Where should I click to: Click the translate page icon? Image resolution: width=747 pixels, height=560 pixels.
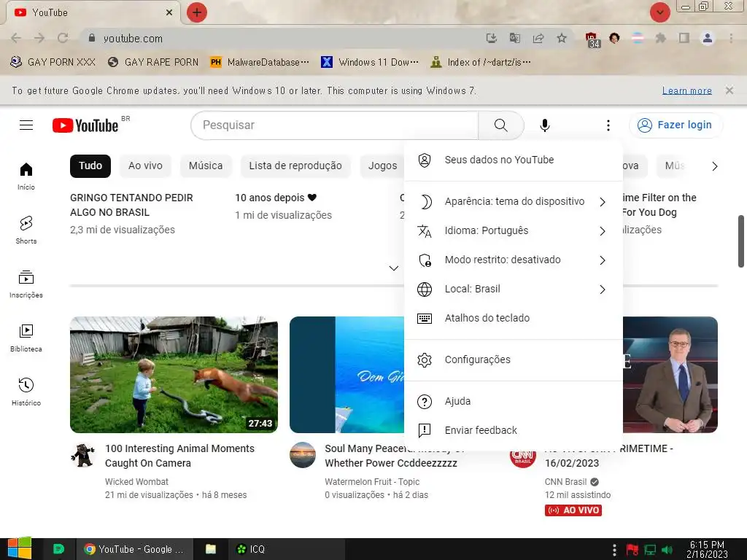(x=515, y=38)
